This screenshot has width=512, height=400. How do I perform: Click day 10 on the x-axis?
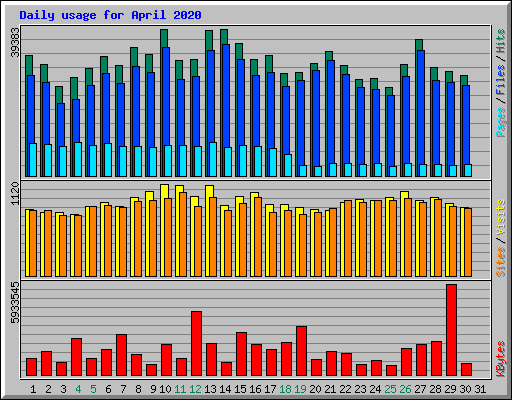point(165,389)
